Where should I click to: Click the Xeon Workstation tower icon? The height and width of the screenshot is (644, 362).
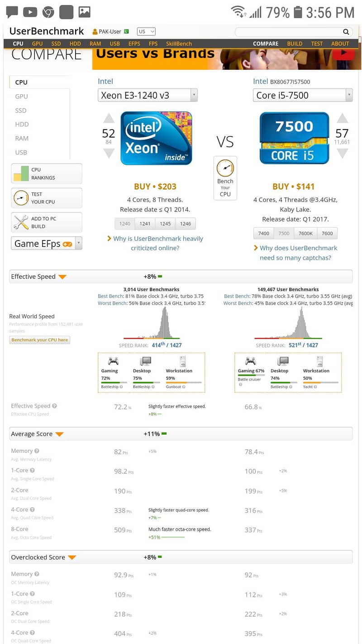[x=183, y=361]
